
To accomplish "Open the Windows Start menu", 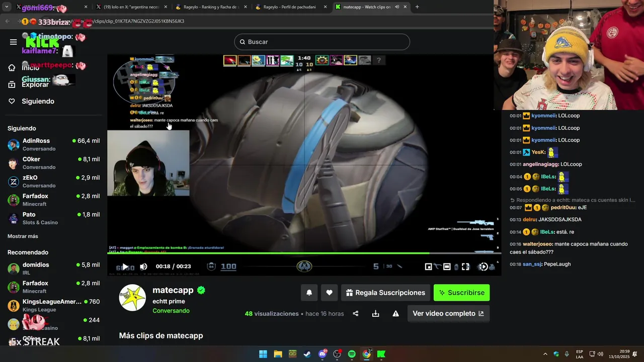I will coord(263,354).
